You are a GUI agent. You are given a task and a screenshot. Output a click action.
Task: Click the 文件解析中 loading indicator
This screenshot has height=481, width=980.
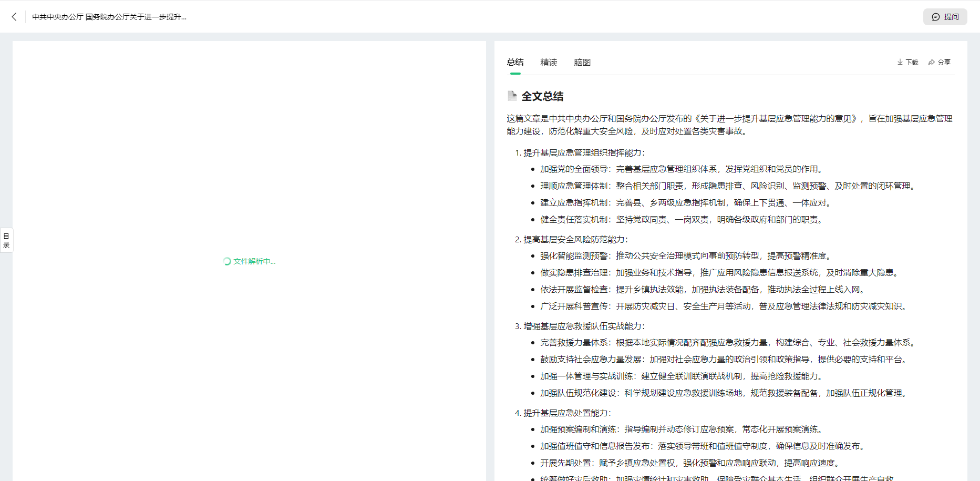[x=249, y=261]
